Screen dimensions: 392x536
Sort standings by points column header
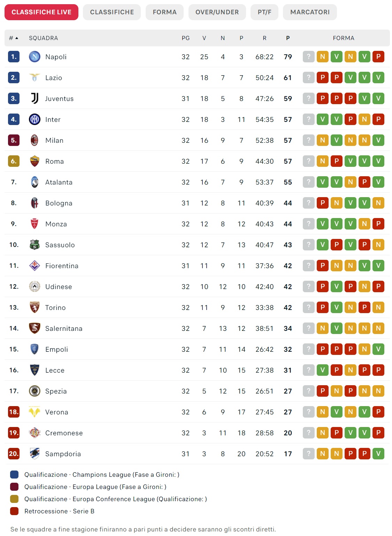(x=288, y=38)
